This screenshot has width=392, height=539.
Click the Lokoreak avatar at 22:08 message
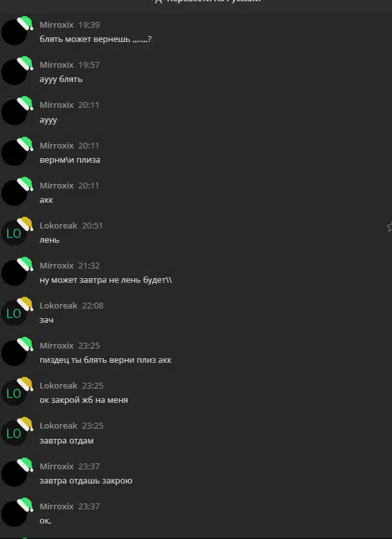pyautogui.click(x=14, y=313)
